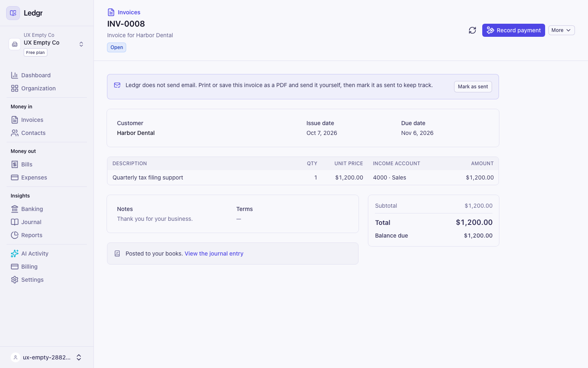Viewport: 588px width, 368px height.
Task: Click the Contacts people icon
Action: tap(15, 133)
